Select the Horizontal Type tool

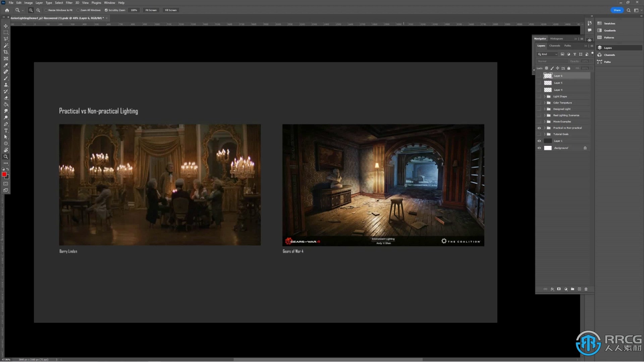tap(6, 130)
